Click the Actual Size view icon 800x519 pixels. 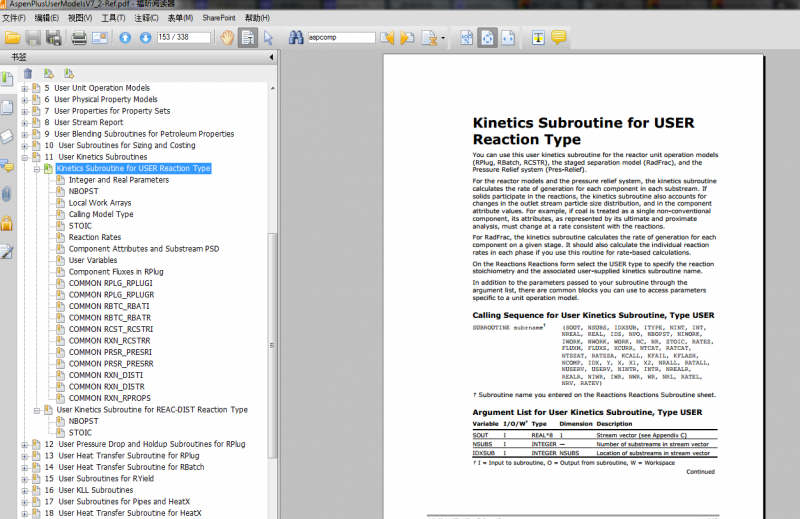point(466,38)
